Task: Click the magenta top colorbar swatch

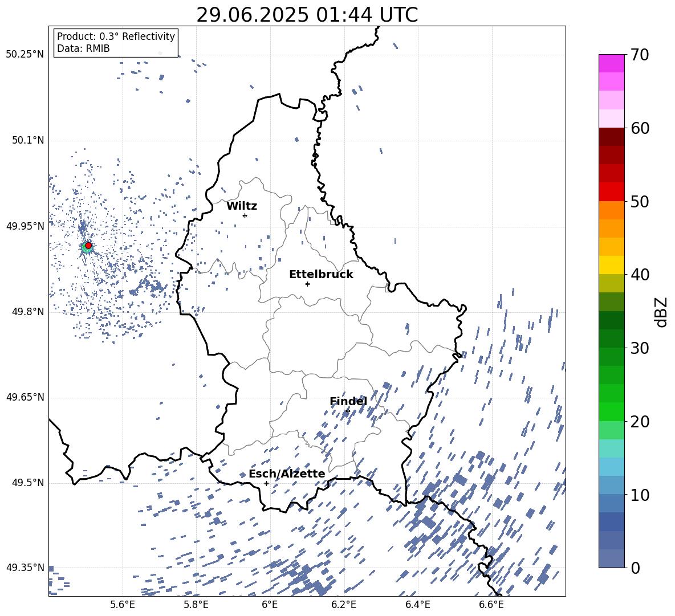Action: (x=611, y=64)
